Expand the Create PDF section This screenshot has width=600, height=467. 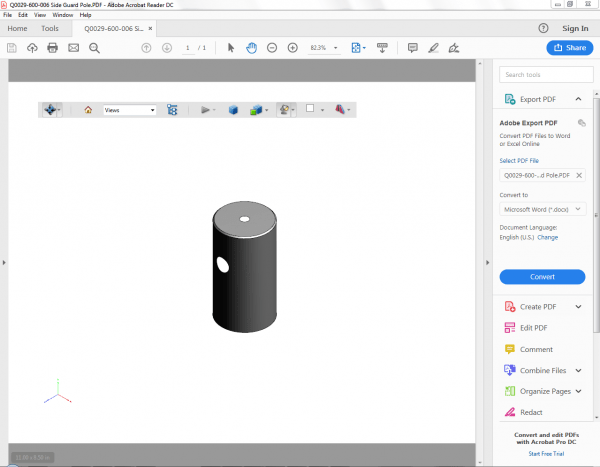(578, 307)
